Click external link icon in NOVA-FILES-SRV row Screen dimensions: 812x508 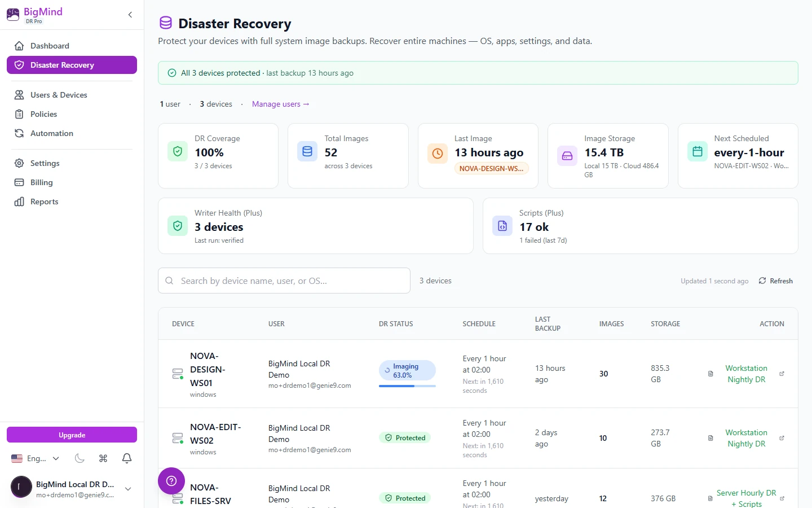pyautogui.click(x=782, y=498)
